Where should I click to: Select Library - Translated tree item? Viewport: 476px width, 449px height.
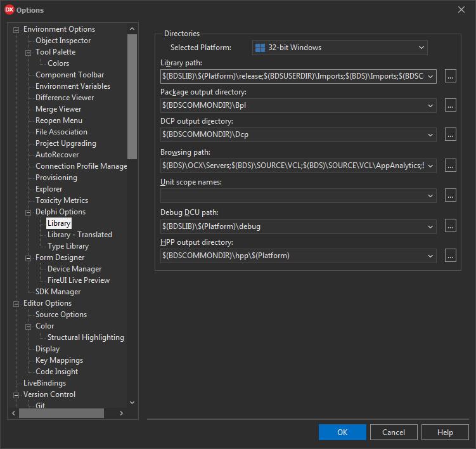click(79, 235)
